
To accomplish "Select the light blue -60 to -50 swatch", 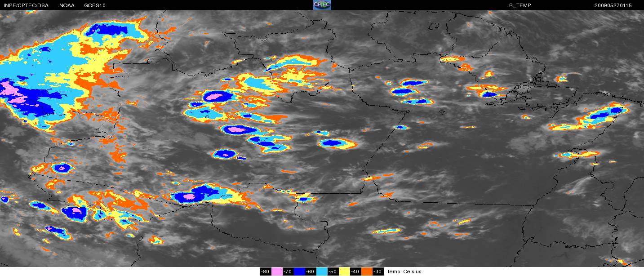I will (x=322, y=272).
